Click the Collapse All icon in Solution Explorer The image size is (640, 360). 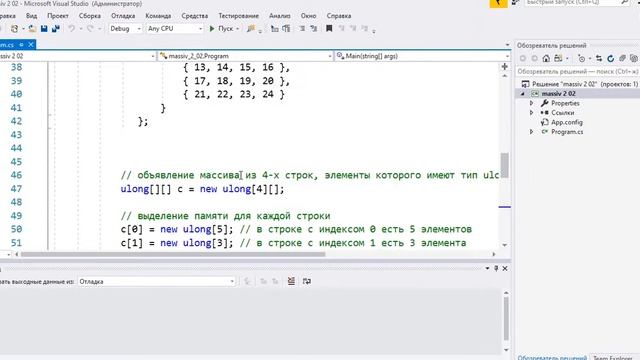pos(622,59)
